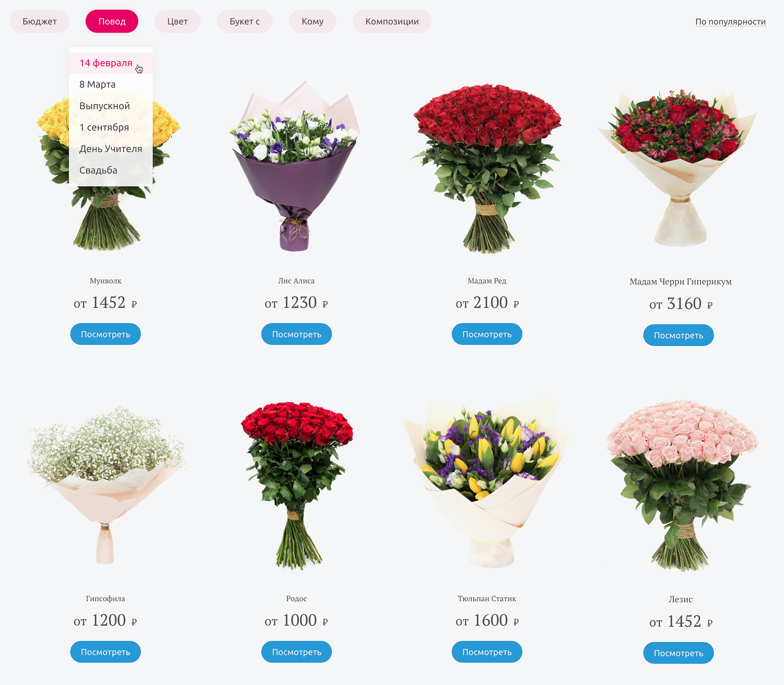Open the Букет с filter
This screenshot has width=784, height=685.
point(244,21)
